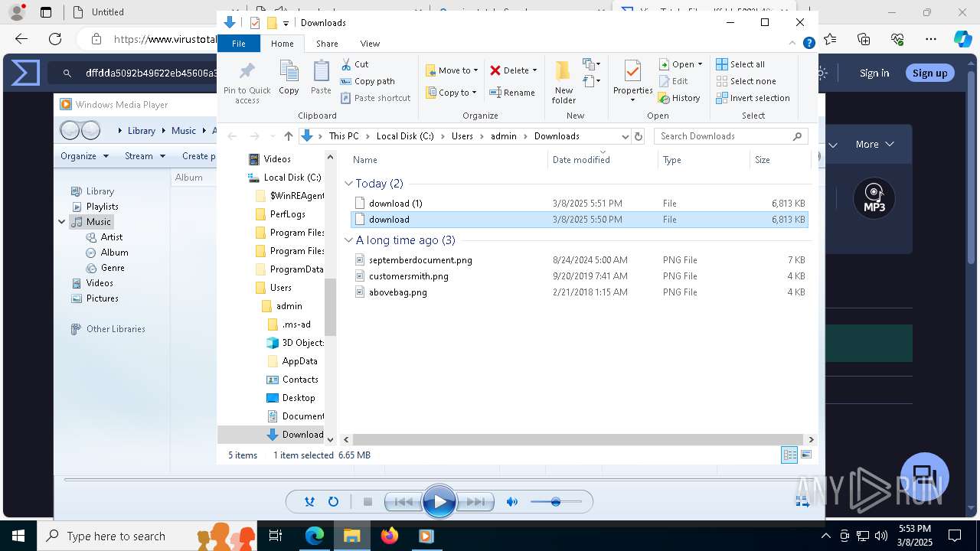Switch to large icons view layout
Screen dimensions: 980x551
click(805, 455)
